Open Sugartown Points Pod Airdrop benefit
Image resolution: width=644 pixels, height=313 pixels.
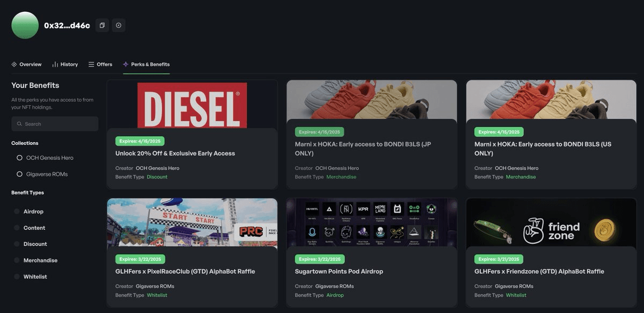339,271
